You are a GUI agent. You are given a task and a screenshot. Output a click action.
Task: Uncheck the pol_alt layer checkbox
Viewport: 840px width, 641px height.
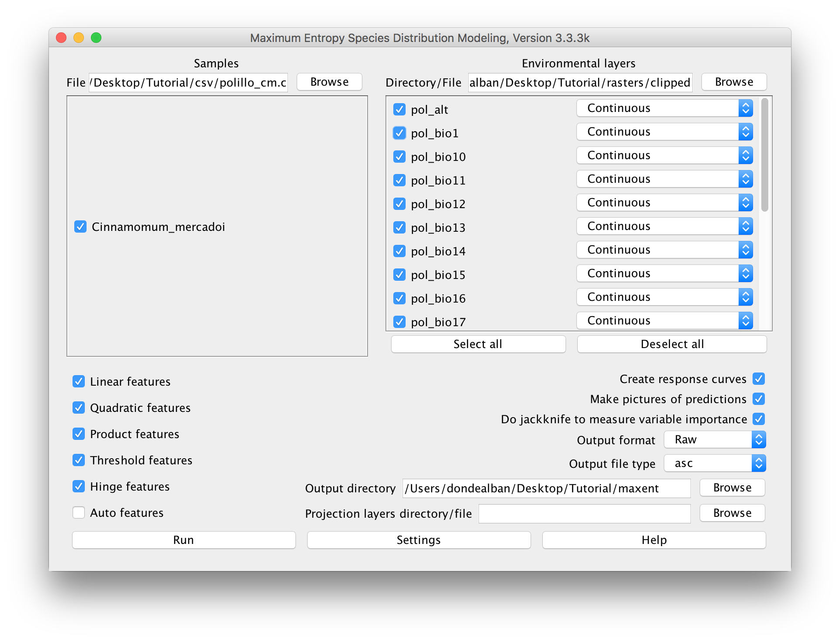399,109
